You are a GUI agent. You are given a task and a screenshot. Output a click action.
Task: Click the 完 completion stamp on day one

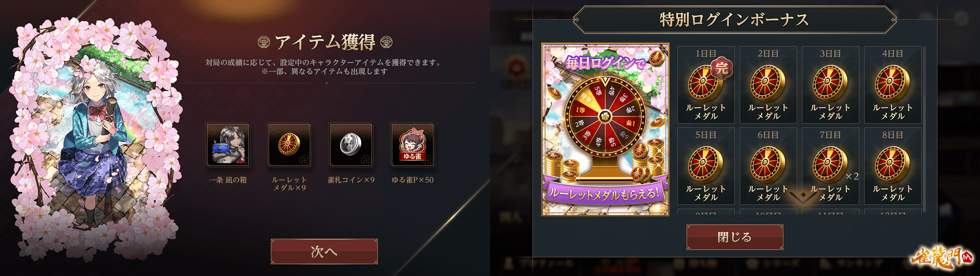pos(722,69)
